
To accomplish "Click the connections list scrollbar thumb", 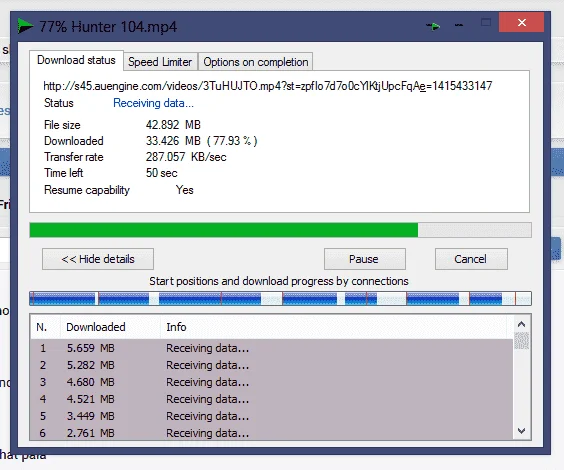I will click(x=522, y=341).
